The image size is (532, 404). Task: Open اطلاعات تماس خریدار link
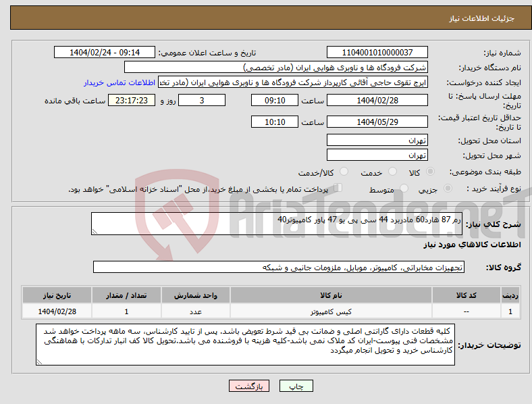point(119,82)
